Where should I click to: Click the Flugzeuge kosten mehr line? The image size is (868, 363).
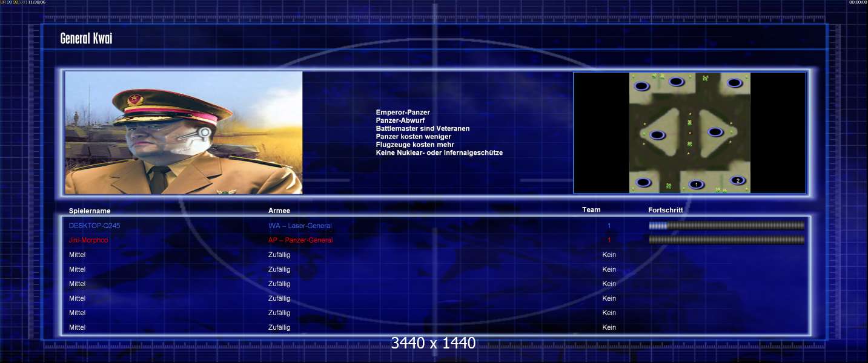tap(415, 145)
